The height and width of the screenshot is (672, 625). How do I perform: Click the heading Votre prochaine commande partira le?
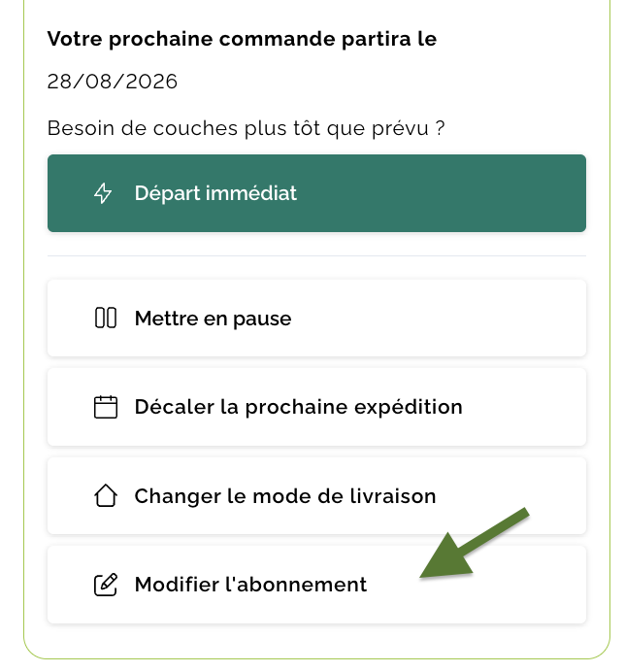click(x=242, y=39)
